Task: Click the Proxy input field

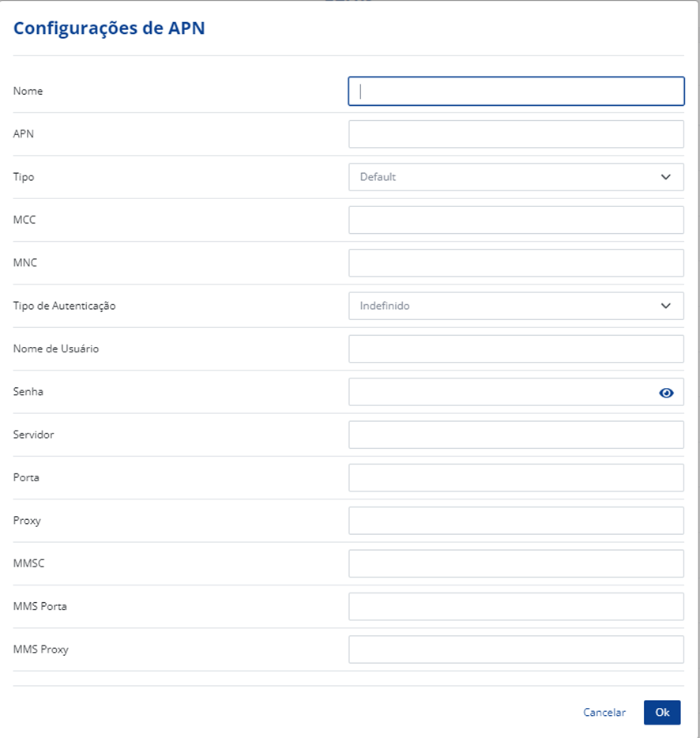Action: tap(516, 521)
